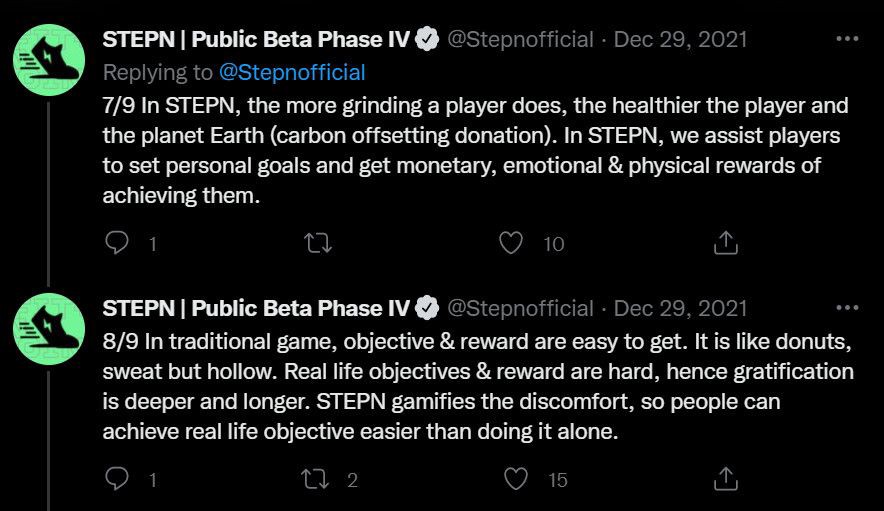Share the 8/9 donuts tweet

coord(725,480)
